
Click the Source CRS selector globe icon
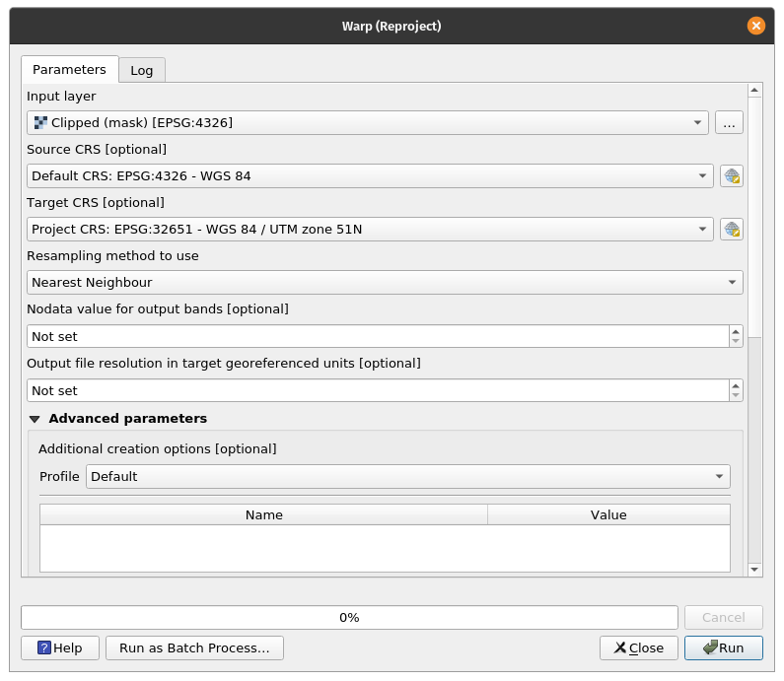[x=731, y=176]
